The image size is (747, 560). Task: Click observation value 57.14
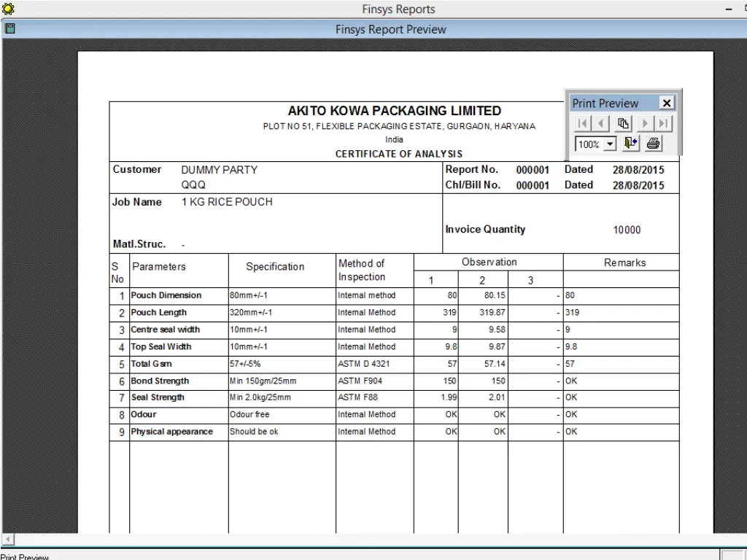tap(495, 364)
